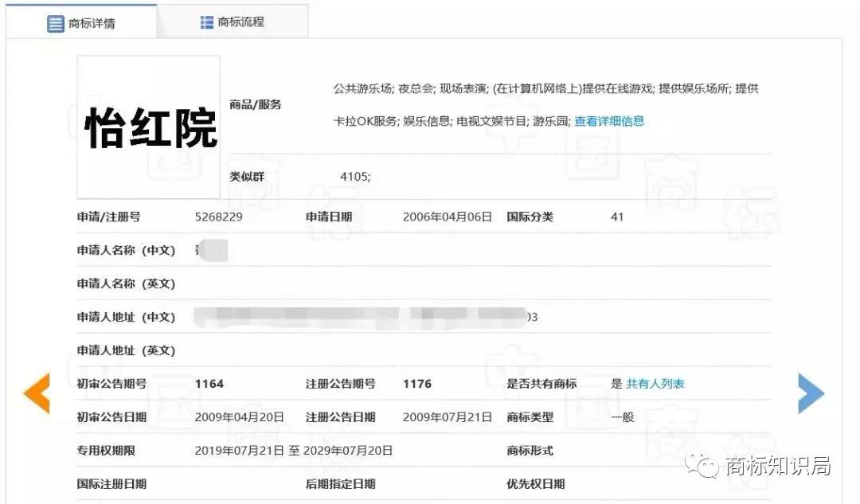Click the application date 2006年04月06日
Viewport: 860px width, 504px height.
pos(448,217)
